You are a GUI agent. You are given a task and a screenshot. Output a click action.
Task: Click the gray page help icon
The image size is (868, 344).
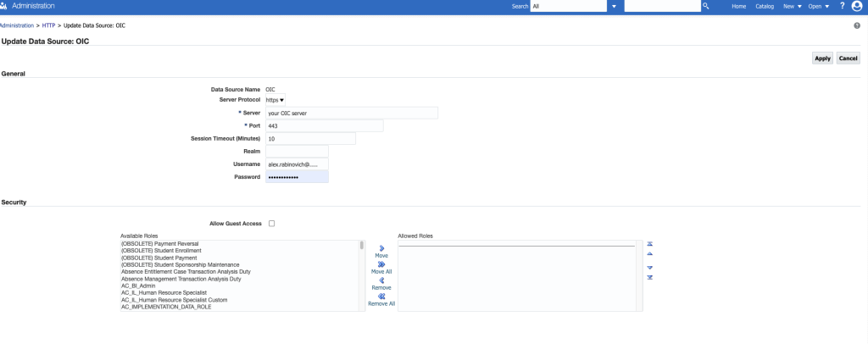coord(857,25)
